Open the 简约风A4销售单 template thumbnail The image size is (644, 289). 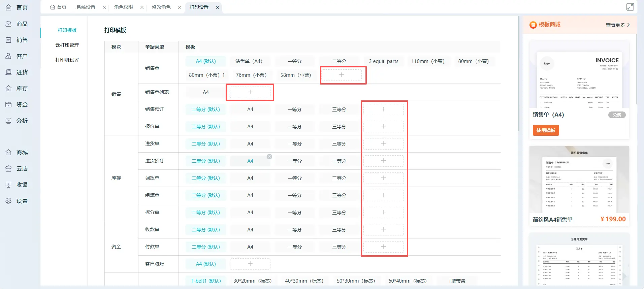coord(579,180)
